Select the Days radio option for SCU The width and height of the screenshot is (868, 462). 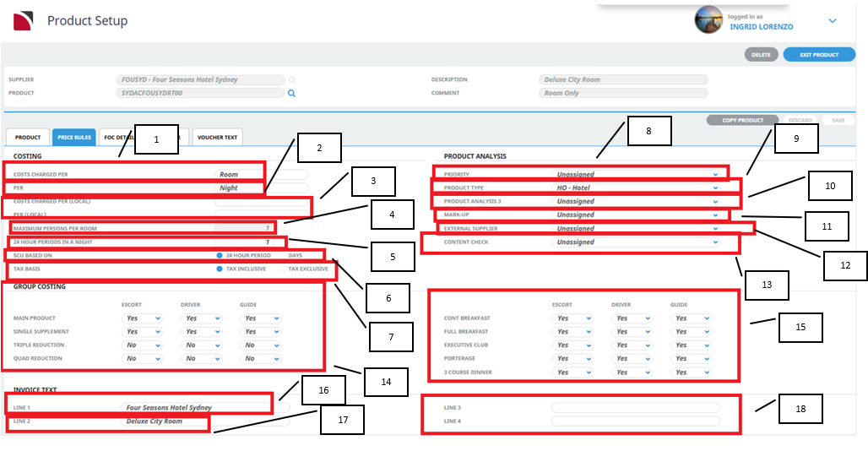[x=282, y=255]
